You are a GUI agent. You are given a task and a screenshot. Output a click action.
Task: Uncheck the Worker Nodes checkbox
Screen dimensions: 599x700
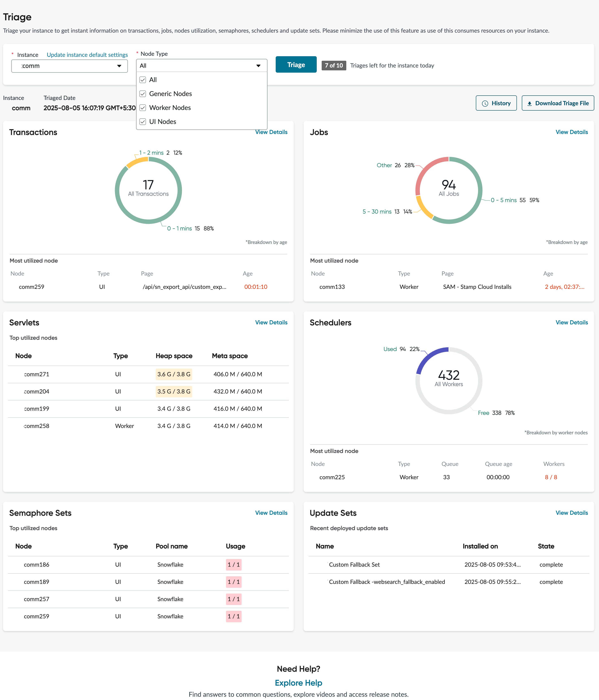point(143,108)
